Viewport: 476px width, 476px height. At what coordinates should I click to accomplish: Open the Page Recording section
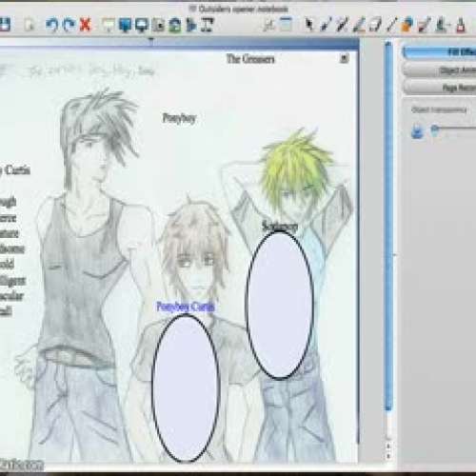pyautogui.click(x=440, y=88)
